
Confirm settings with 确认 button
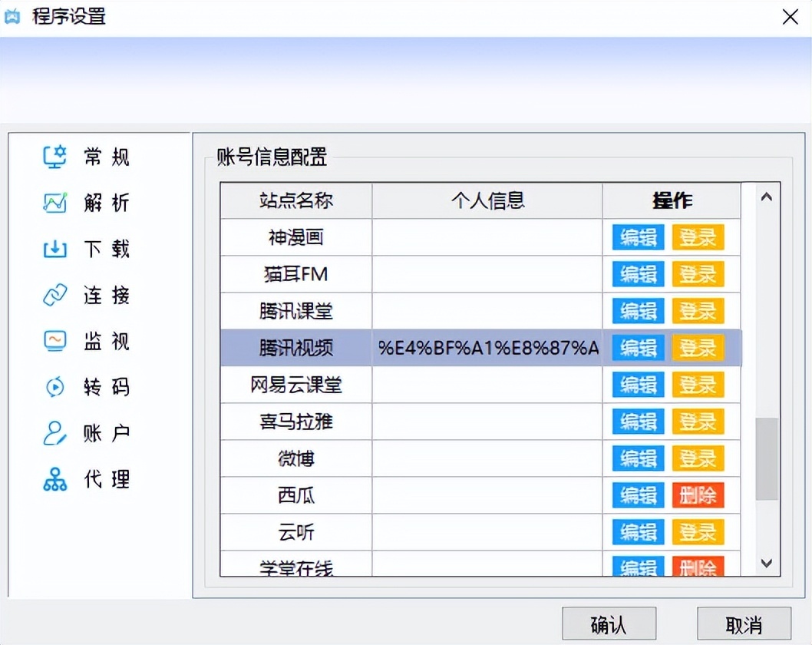[609, 623]
